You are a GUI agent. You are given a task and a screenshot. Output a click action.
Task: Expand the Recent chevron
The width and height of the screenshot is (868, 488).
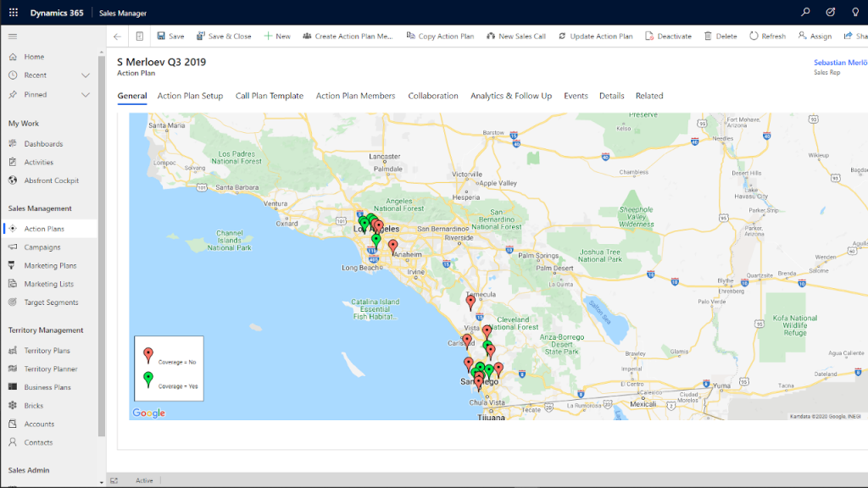tap(86, 75)
